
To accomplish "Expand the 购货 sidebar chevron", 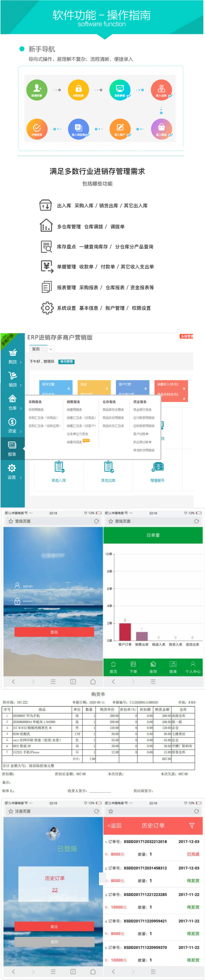I will point(21,362).
